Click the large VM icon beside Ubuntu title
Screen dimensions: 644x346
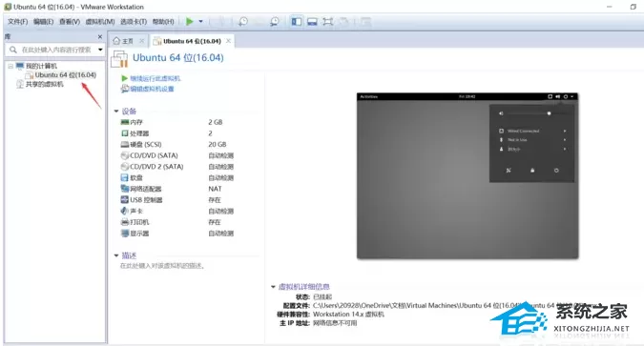click(x=119, y=59)
